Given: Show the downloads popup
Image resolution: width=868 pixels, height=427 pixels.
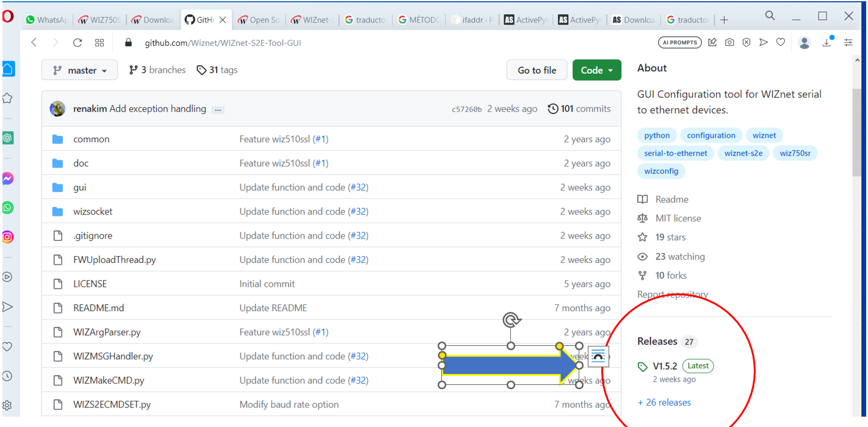Looking at the screenshot, I should (827, 42).
